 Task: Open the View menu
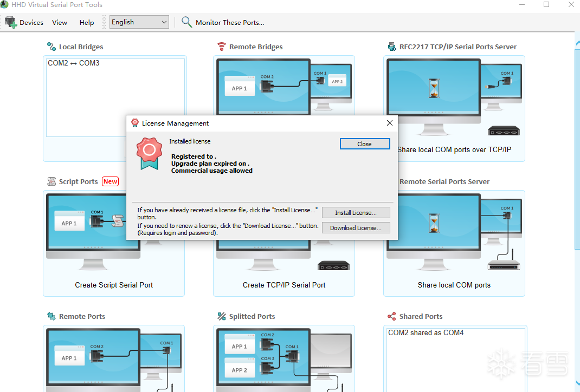tap(60, 23)
